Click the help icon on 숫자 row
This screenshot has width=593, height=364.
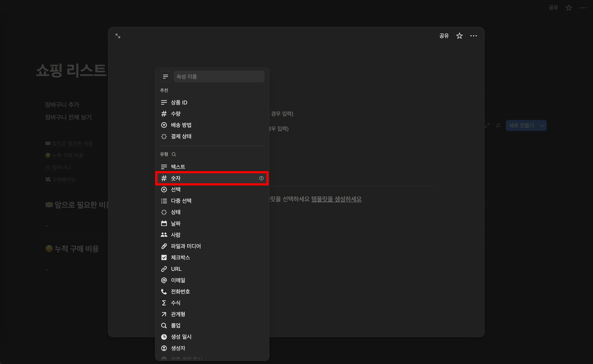[x=261, y=178]
